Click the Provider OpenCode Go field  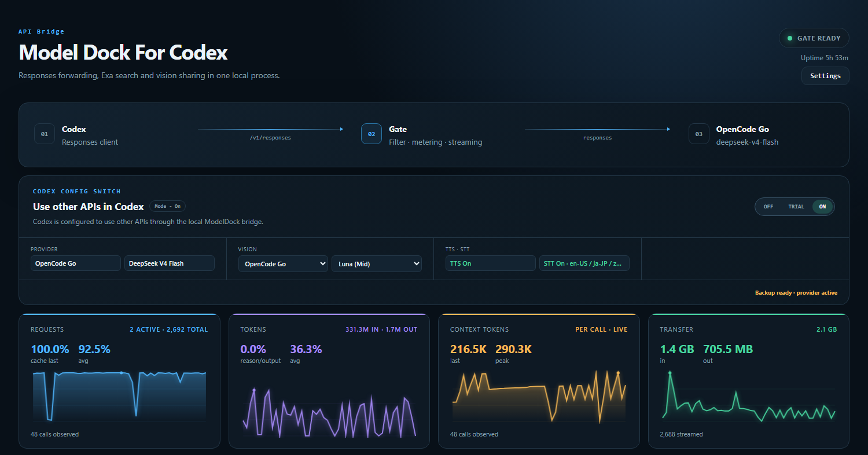(76, 263)
